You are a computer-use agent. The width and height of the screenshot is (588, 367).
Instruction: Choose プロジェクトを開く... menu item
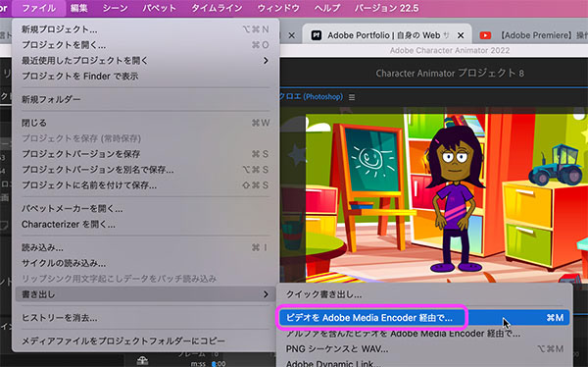(x=145, y=45)
